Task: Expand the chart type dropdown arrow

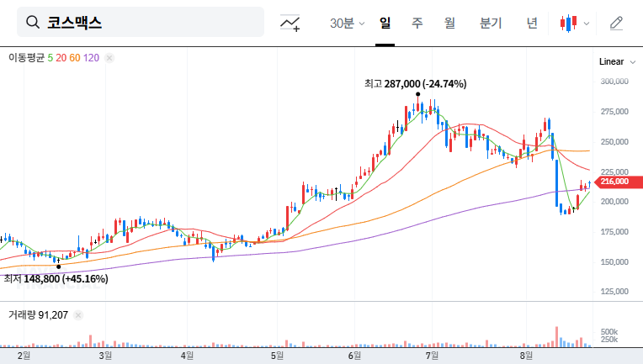Action: coord(587,24)
